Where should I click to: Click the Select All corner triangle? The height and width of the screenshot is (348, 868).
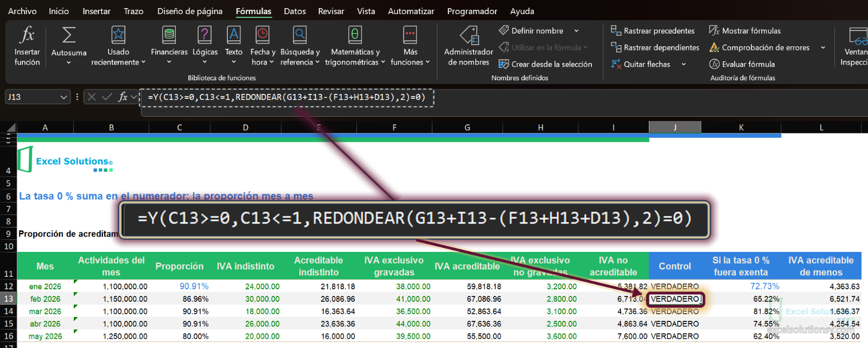click(x=11, y=128)
